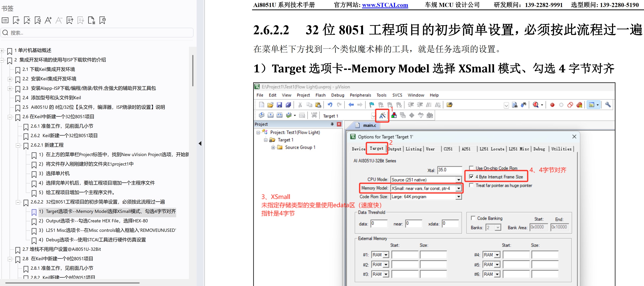This screenshot has height=286, width=644.
Task: Check Use On-chip Code Rom
Action: pos(471,168)
